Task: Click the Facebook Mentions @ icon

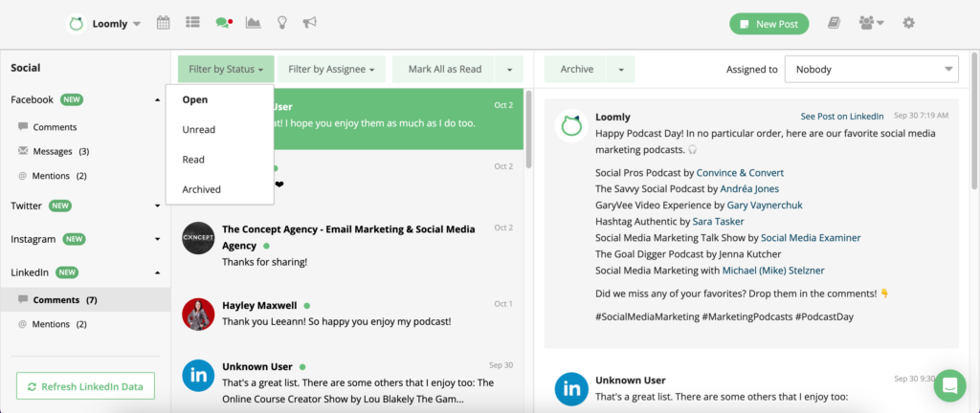Action: pyautogui.click(x=23, y=176)
